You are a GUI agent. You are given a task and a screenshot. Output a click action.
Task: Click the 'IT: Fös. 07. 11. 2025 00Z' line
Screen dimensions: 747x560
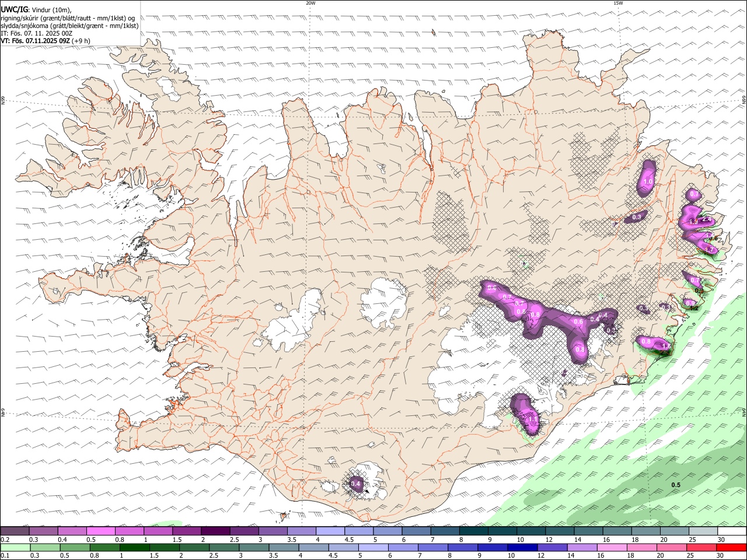click(36, 33)
